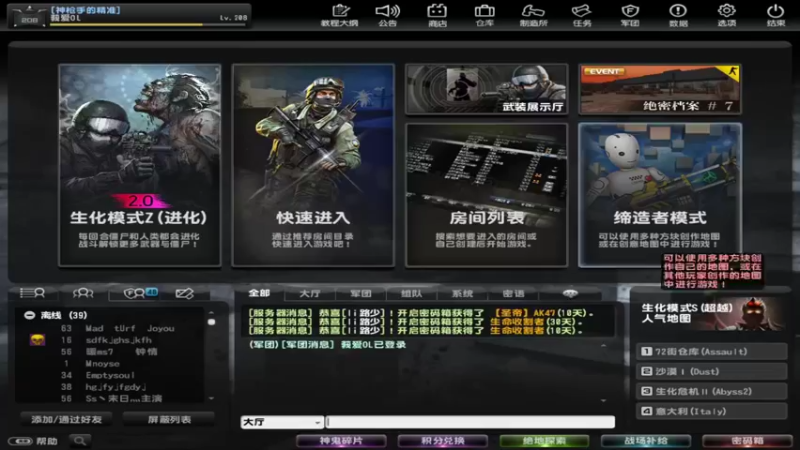Open the 制造所 crafting hammer icon
Image resolution: width=800 pixels, height=450 pixels.
[533, 15]
